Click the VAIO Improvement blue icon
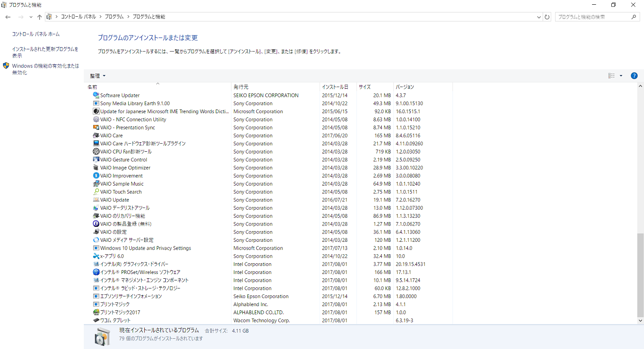This screenshot has width=644, height=349. pyautogui.click(x=96, y=176)
